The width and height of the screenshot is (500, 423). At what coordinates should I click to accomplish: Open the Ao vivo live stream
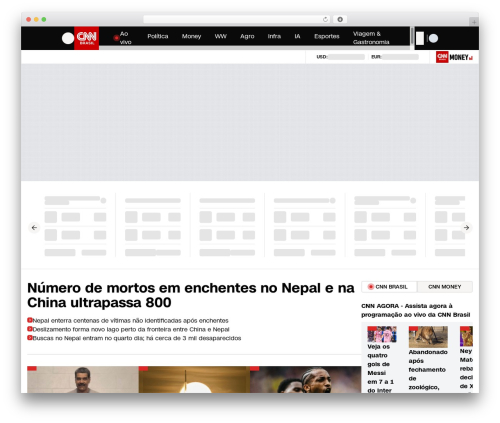[122, 38]
